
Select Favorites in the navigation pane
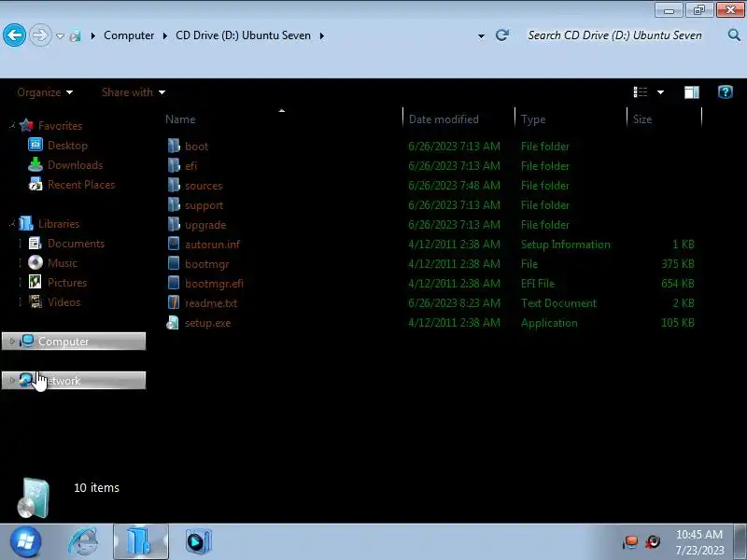click(60, 126)
